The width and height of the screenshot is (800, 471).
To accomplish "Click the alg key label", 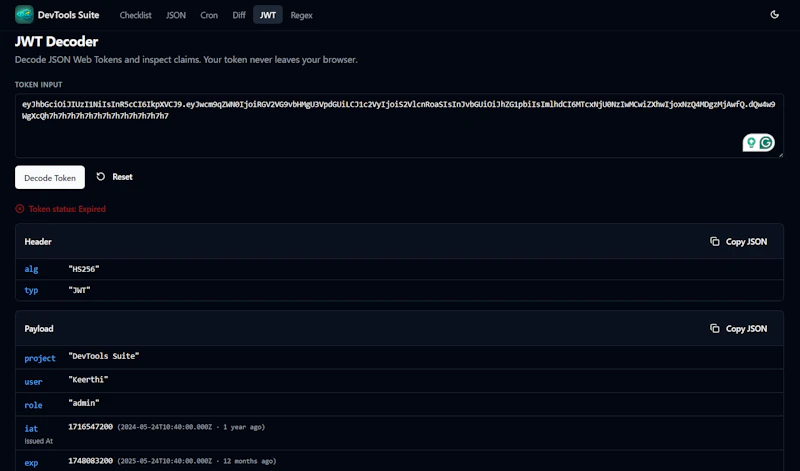I will [x=31, y=269].
